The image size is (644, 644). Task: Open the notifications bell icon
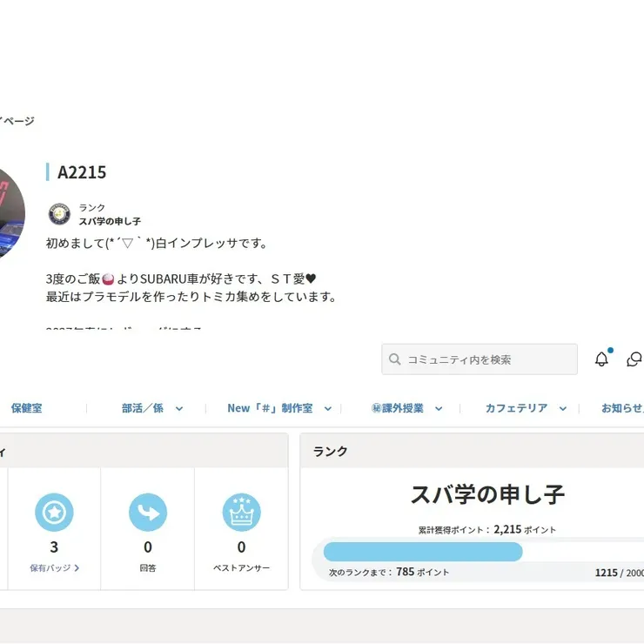[601, 359]
